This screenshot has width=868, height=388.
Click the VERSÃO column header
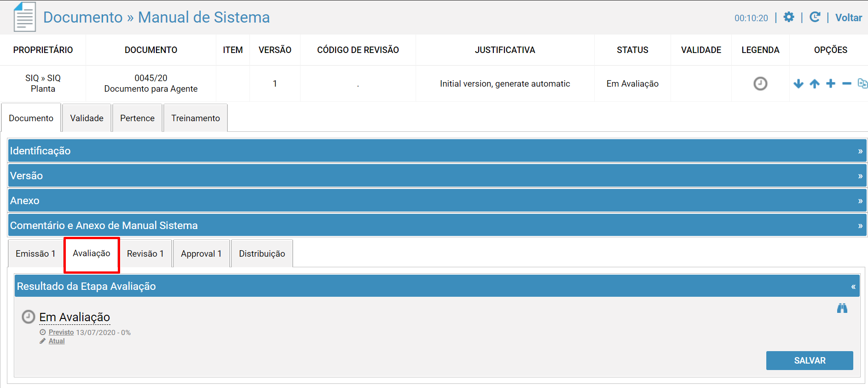(x=275, y=50)
